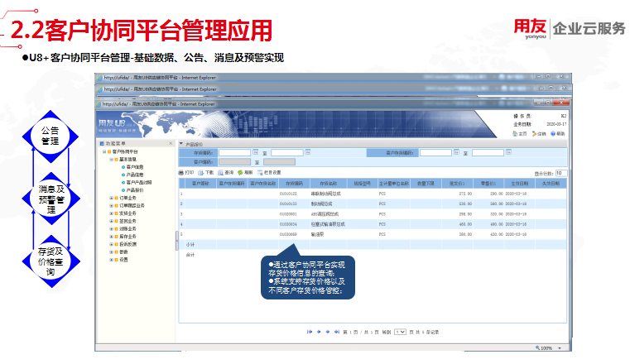This screenshot has height=364, width=635.
Task: Collapse the 产品报价 filter panel triangle
Action: 181,144
